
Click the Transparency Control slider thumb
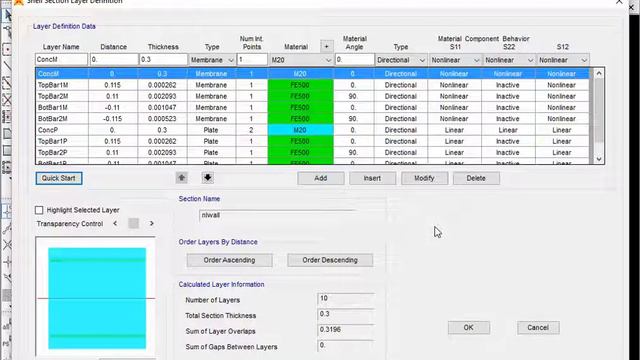pyautogui.click(x=133, y=224)
